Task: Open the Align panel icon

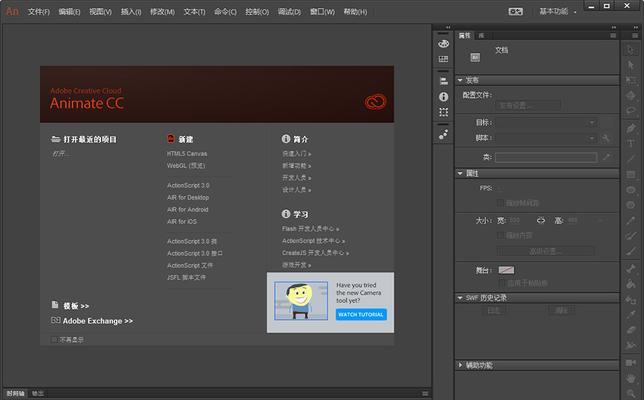Action: [443, 81]
